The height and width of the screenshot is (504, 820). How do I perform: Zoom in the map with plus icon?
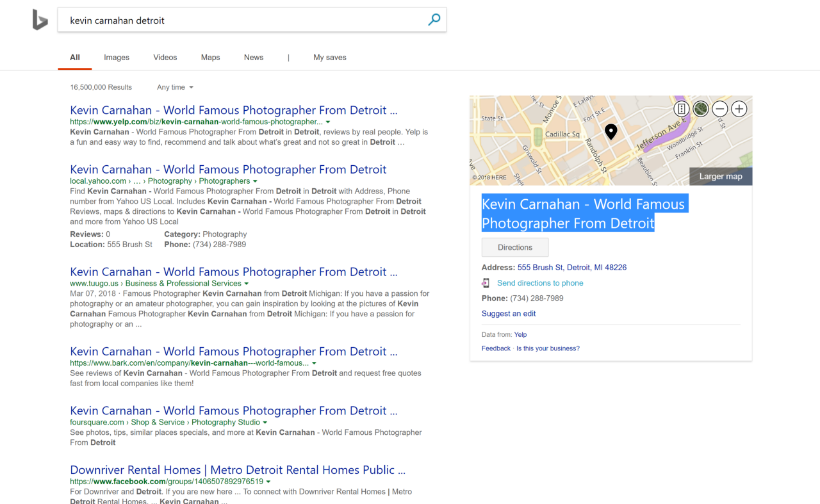(739, 109)
